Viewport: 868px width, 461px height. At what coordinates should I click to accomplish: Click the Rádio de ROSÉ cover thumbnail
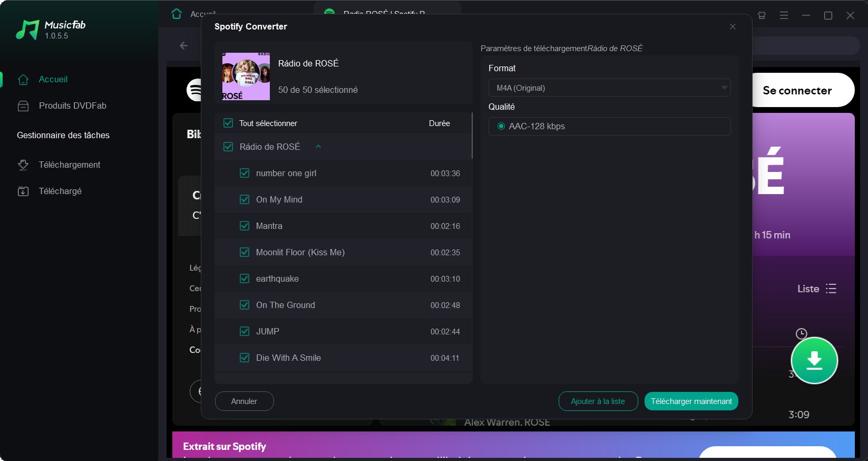click(x=246, y=76)
